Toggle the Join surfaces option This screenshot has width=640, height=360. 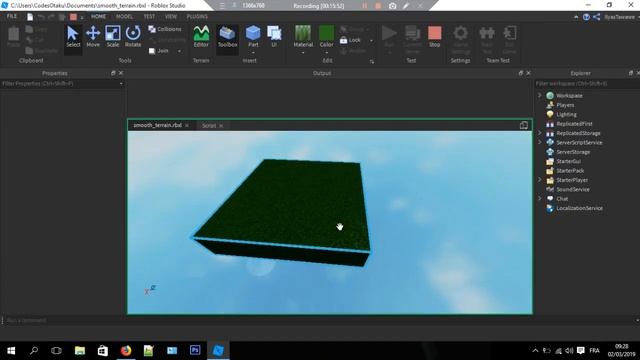coord(159,51)
